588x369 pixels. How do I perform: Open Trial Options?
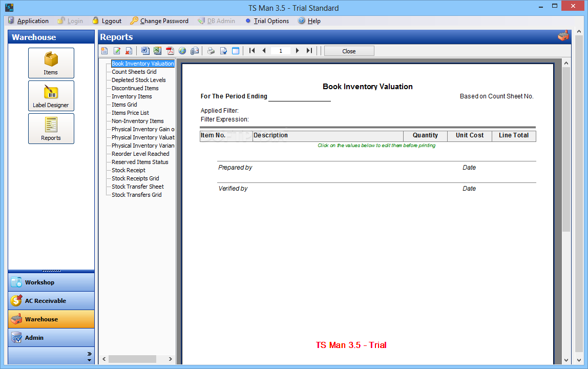coord(267,21)
